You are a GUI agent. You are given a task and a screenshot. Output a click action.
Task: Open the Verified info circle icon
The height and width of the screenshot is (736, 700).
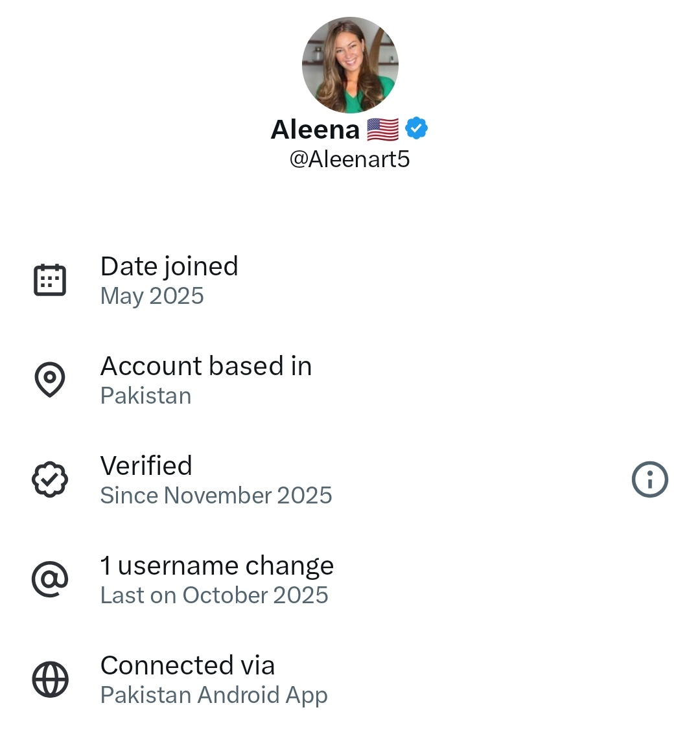tap(649, 479)
